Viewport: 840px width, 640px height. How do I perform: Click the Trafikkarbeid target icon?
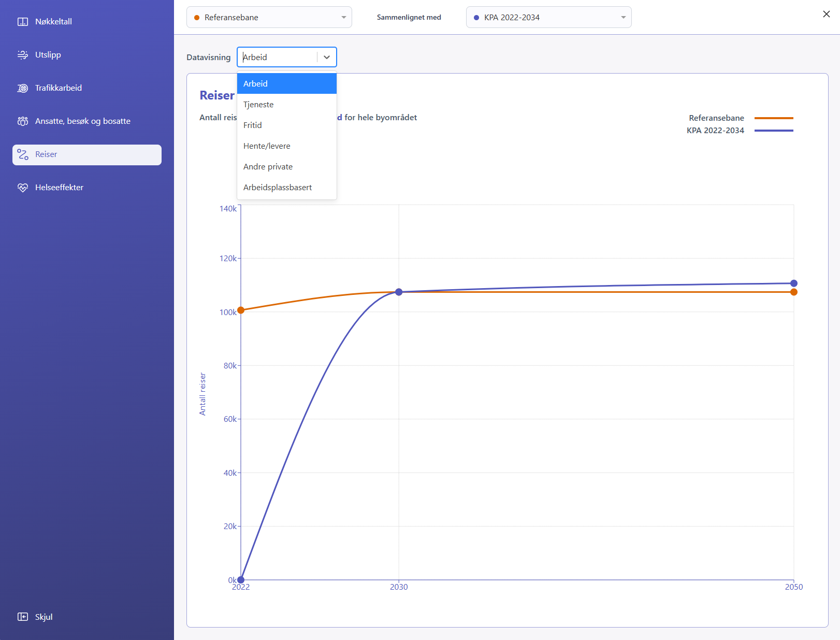click(x=23, y=88)
